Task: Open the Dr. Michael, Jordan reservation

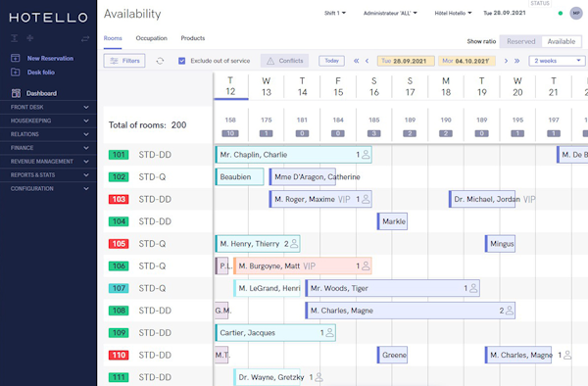Action: click(482, 199)
